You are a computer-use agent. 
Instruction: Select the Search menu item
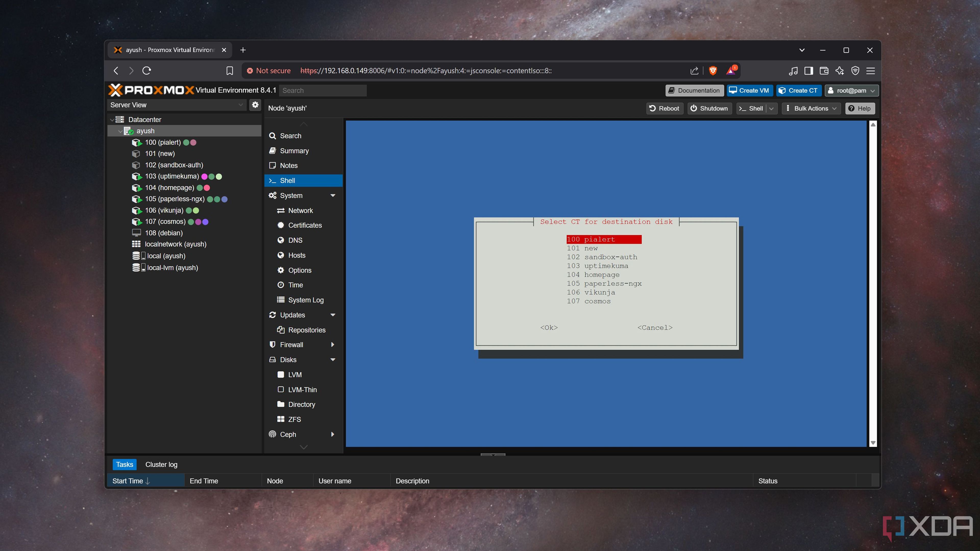click(303, 136)
